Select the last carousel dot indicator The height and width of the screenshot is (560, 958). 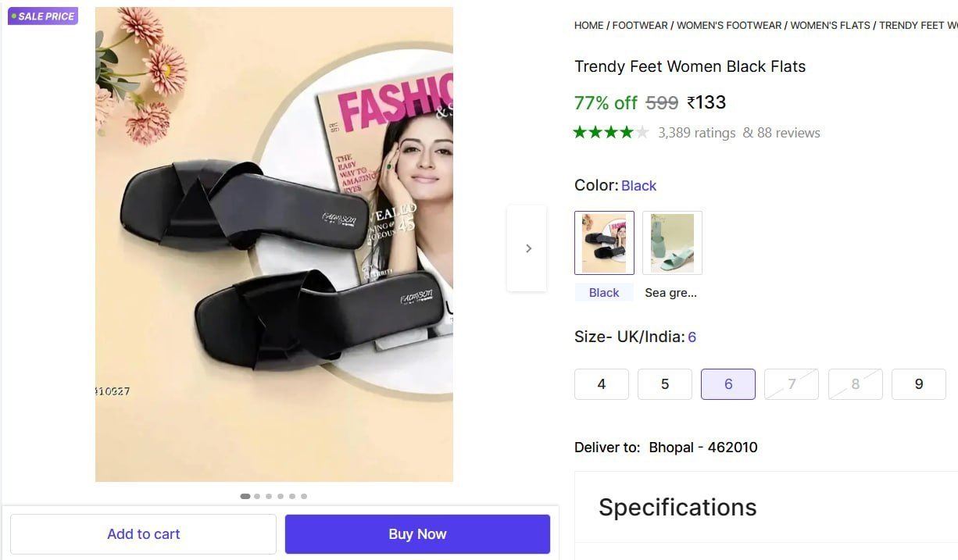(x=304, y=496)
